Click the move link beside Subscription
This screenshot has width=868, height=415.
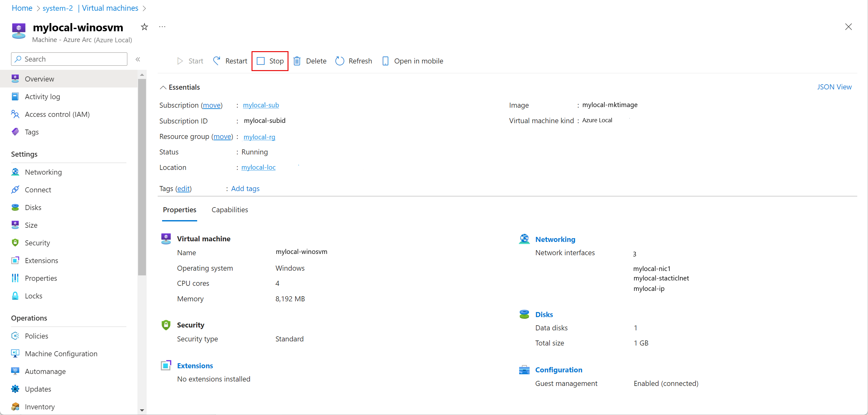click(x=212, y=105)
